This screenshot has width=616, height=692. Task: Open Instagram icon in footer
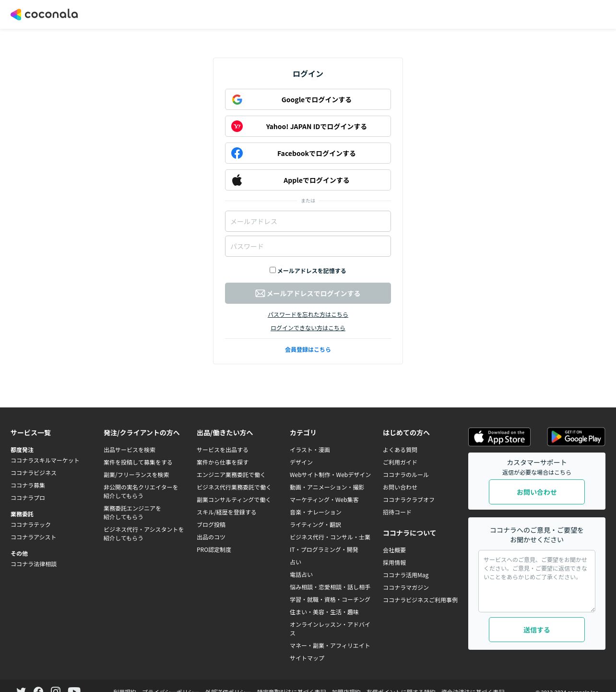click(x=56, y=690)
